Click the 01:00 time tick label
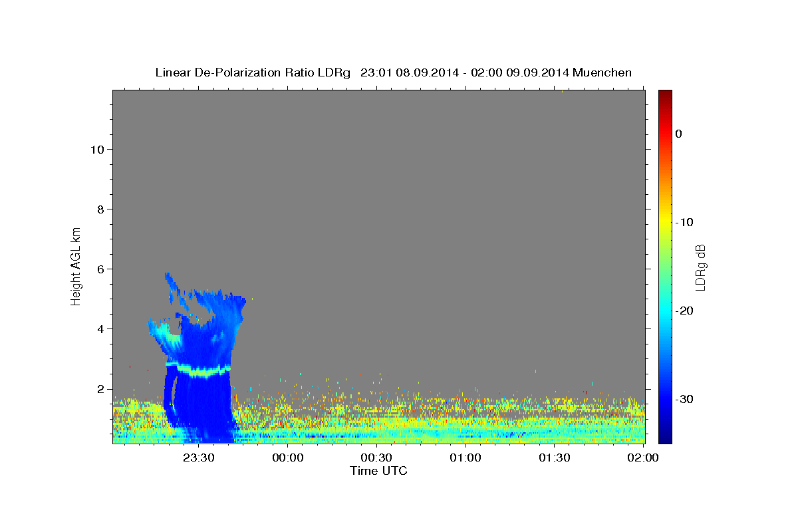The width and height of the screenshot is (798, 532). tap(465, 458)
